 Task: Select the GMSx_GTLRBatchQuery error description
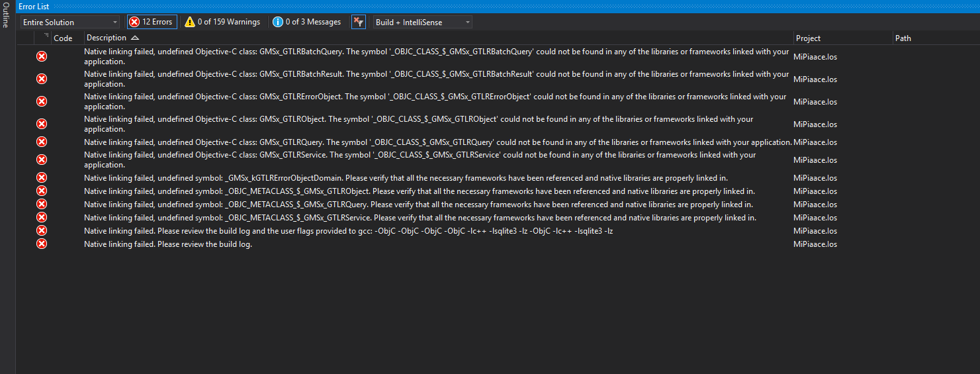[x=437, y=56]
